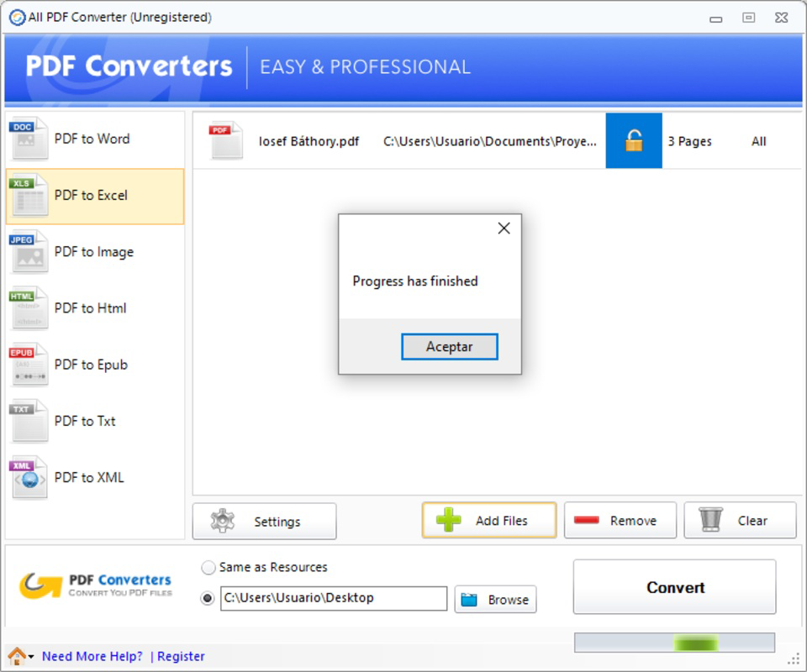Viewport: 807px width, 672px height.
Task: Switch to PDF to Epub mode
Action: 95,365
